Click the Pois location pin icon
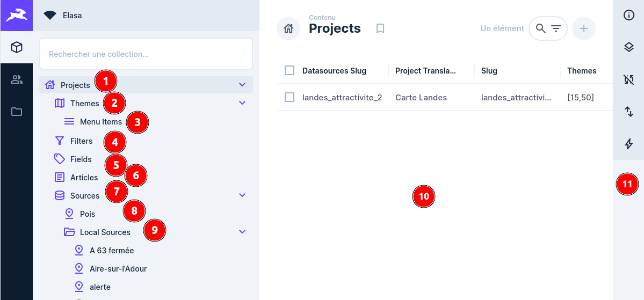The image size is (644, 300). tap(69, 214)
